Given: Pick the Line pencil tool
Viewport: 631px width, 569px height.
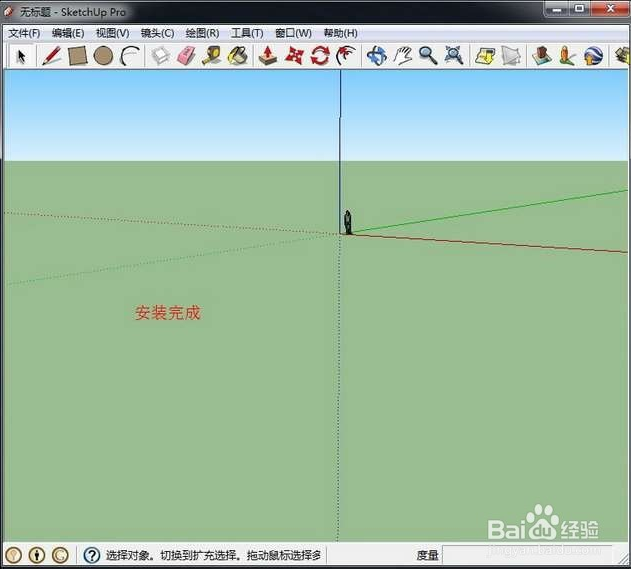Looking at the screenshot, I should (52, 56).
